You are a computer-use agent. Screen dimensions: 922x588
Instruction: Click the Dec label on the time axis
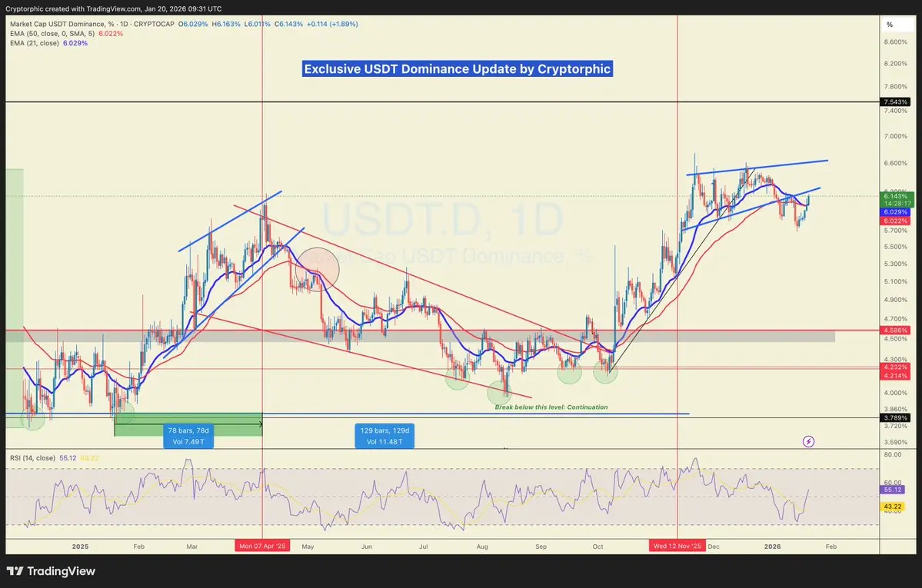click(714, 546)
